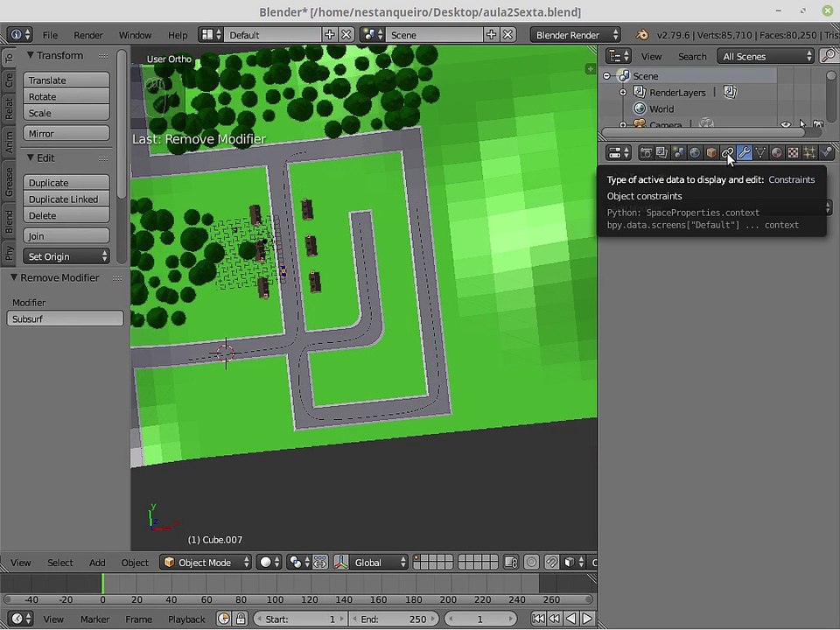The image size is (840, 630).
Task: Click the snap magnet icon
Action: [551, 562]
